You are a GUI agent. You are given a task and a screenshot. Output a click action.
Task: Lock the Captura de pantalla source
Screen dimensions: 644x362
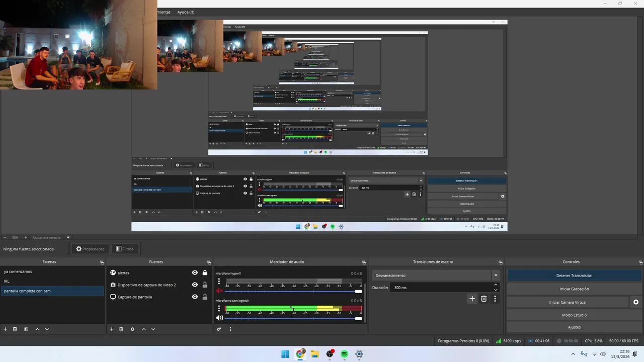tap(205, 297)
